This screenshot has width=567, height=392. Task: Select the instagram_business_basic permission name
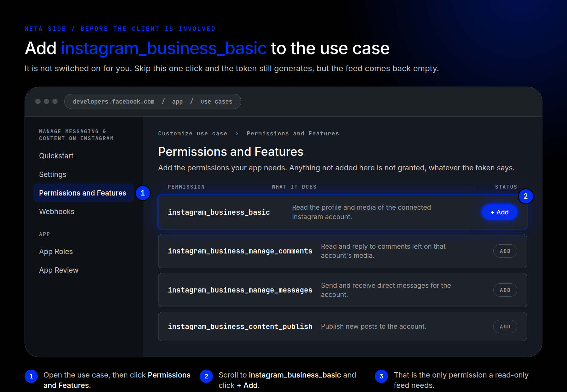219,212
